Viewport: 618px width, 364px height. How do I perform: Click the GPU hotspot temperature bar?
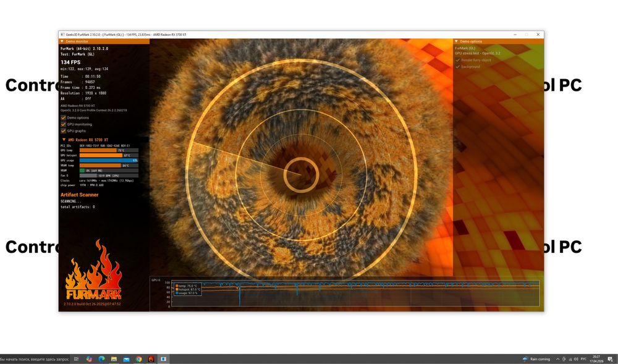coord(109,155)
